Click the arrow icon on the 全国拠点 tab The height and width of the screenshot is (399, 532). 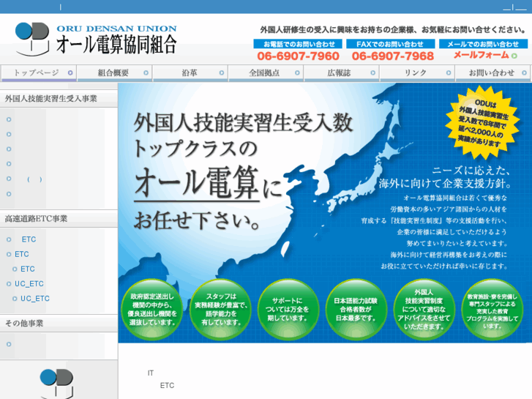tap(297, 72)
